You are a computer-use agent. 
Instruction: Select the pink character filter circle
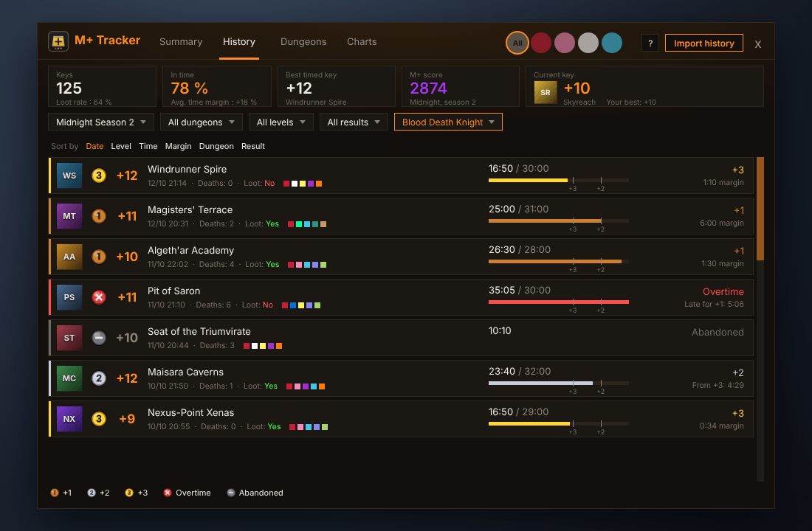point(565,43)
